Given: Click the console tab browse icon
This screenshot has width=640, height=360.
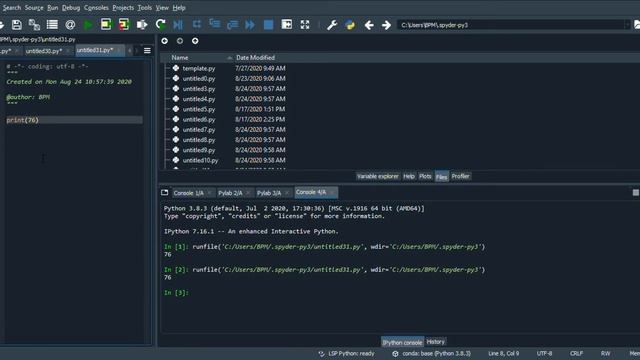Looking at the screenshot, I should (164, 192).
